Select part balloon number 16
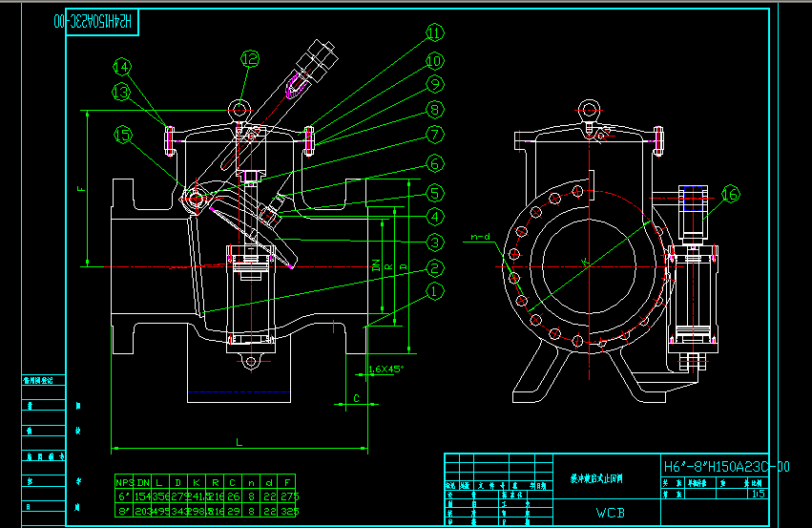Screen dimensions: 812x528 click(x=730, y=195)
